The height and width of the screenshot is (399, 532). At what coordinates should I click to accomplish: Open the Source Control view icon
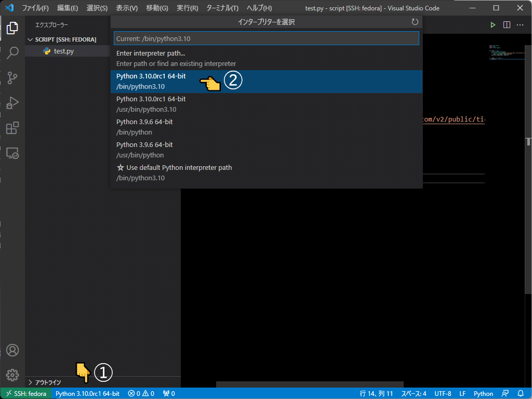tap(12, 78)
